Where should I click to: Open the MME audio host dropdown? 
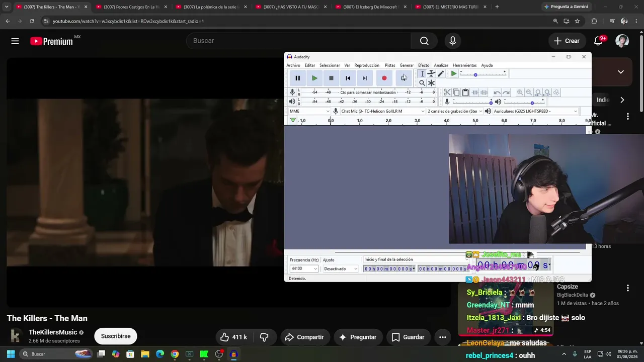309,111
